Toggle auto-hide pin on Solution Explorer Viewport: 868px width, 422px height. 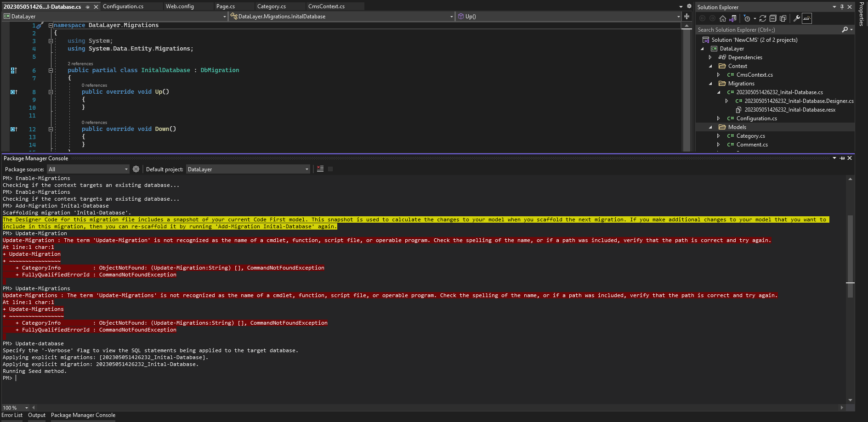pyautogui.click(x=842, y=7)
